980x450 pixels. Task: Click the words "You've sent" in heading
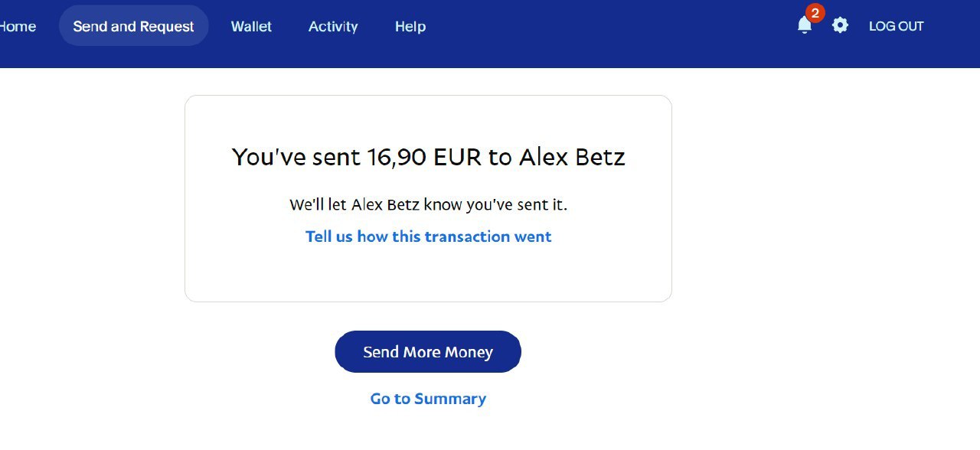tap(296, 157)
